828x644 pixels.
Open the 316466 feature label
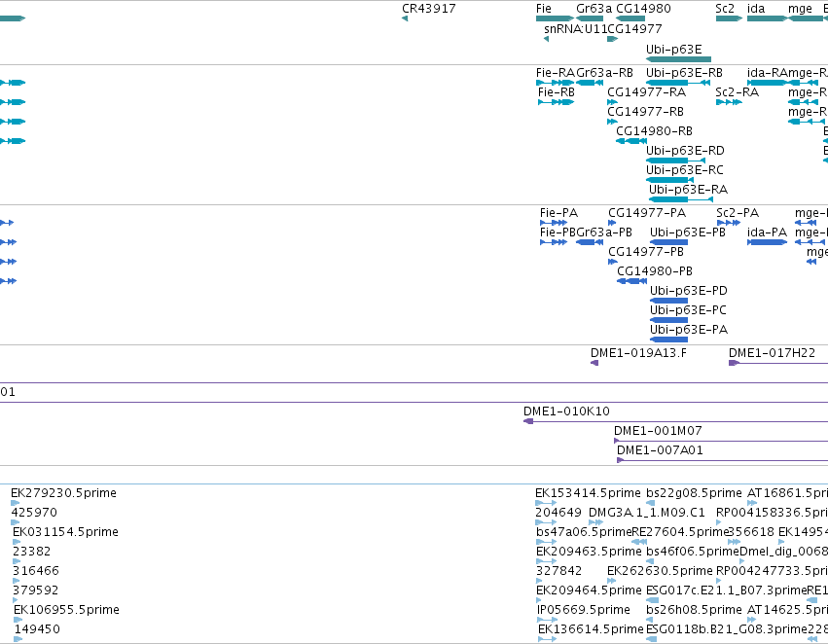(35, 571)
